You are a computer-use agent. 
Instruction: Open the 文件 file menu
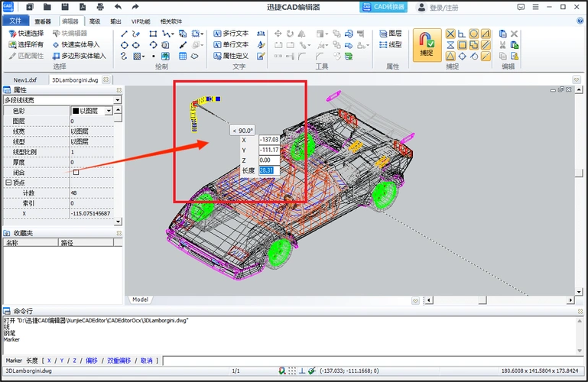tap(15, 21)
